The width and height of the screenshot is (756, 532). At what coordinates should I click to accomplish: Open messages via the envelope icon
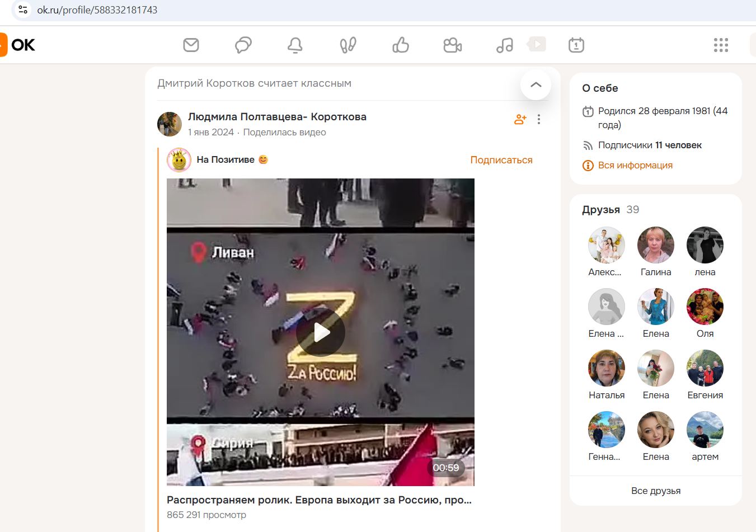point(191,45)
